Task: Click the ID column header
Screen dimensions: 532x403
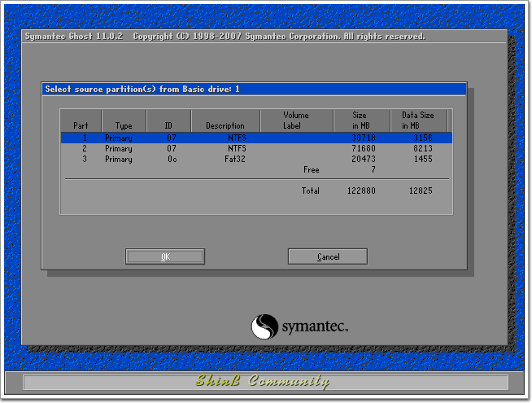Action: click(x=168, y=120)
